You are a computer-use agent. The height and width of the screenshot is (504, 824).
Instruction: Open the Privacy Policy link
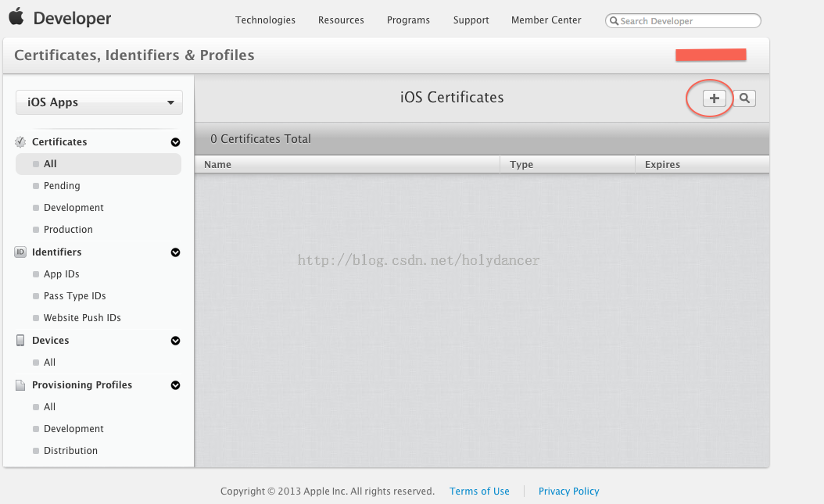(x=568, y=491)
